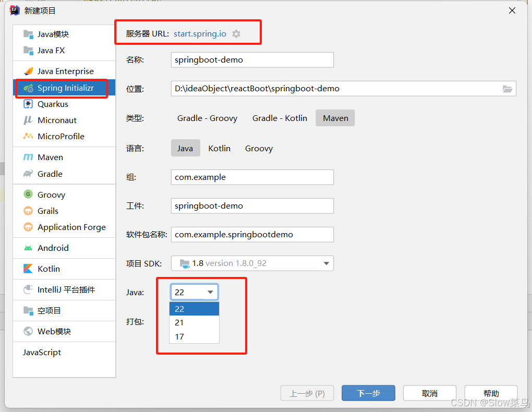Set language to Groovy
This screenshot has width=532, height=412.
259,148
